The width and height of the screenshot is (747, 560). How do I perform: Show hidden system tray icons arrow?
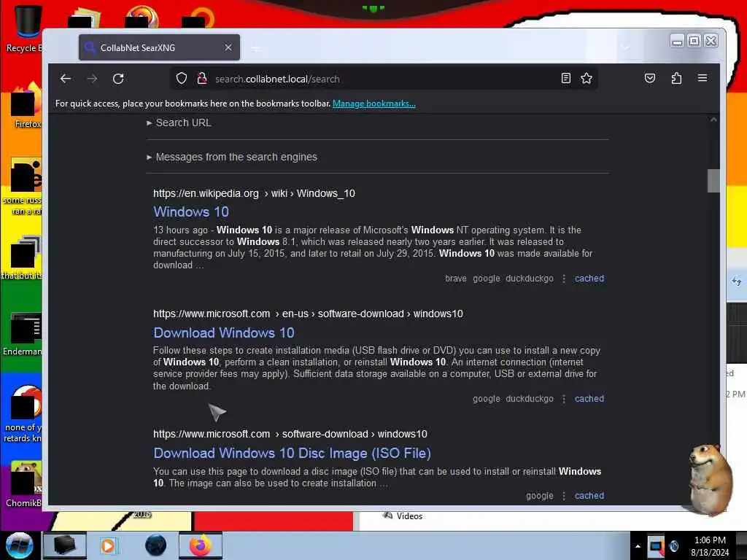click(x=638, y=546)
